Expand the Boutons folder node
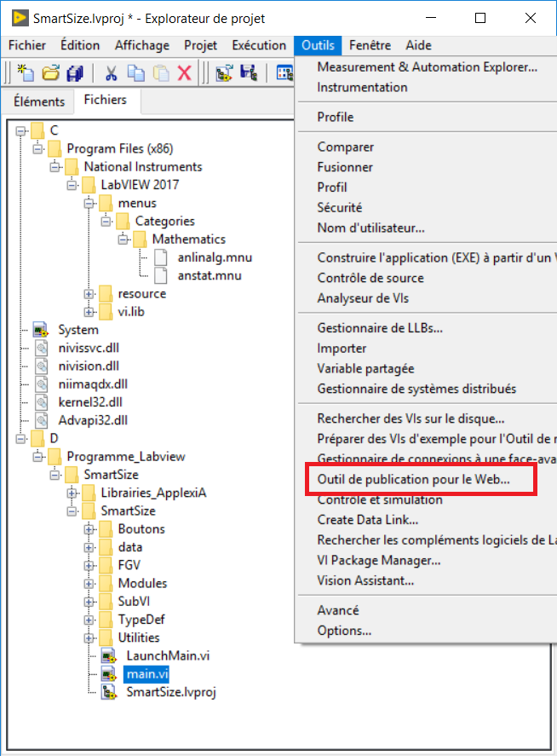Screen dimensions: 557x756 coord(89,529)
